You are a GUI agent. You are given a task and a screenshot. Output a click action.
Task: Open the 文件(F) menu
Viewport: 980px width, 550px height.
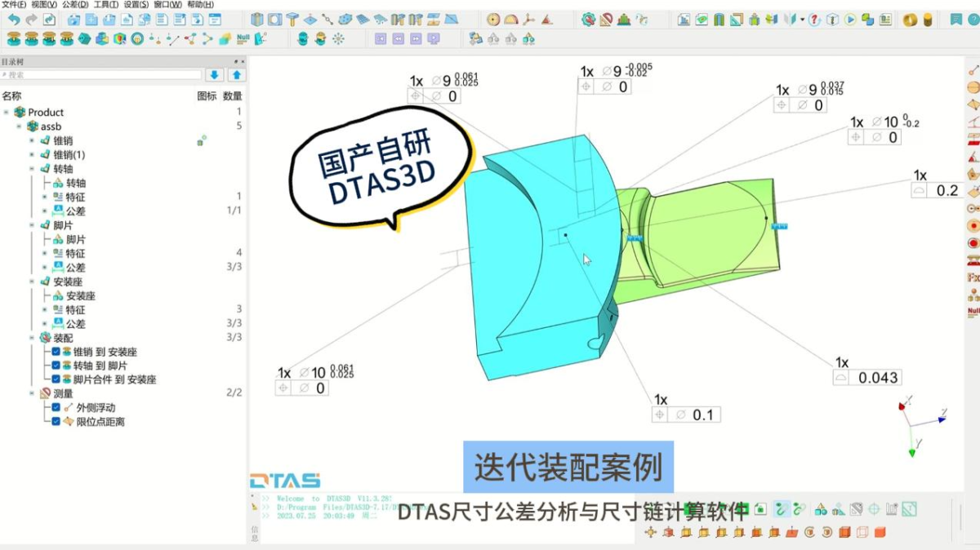(14, 5)
